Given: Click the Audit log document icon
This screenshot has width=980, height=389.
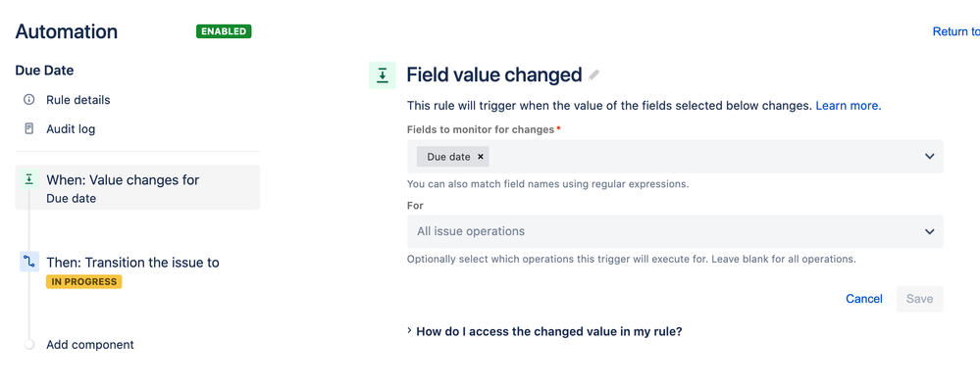Looking at the screenshot, I should [28, 128].
